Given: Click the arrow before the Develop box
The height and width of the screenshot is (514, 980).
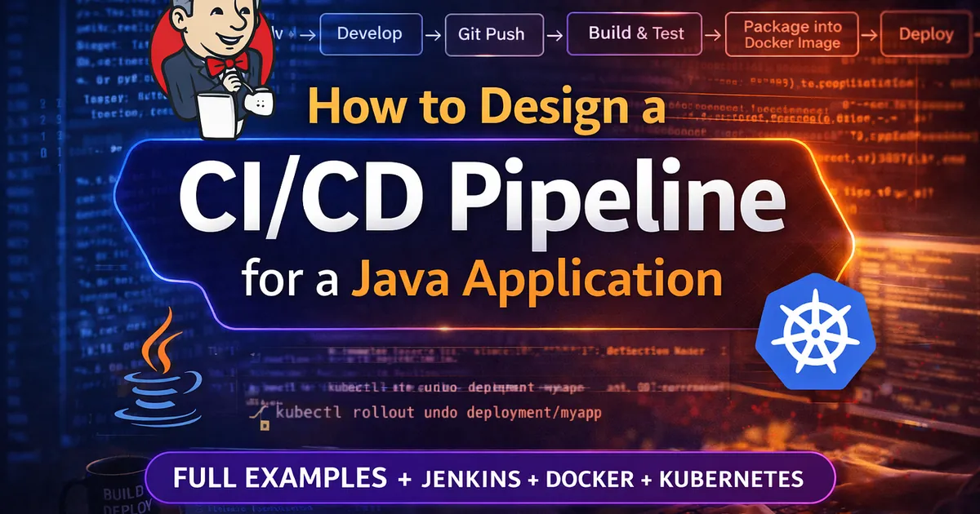Looking at the screenshot, I should tap(309, 34).
